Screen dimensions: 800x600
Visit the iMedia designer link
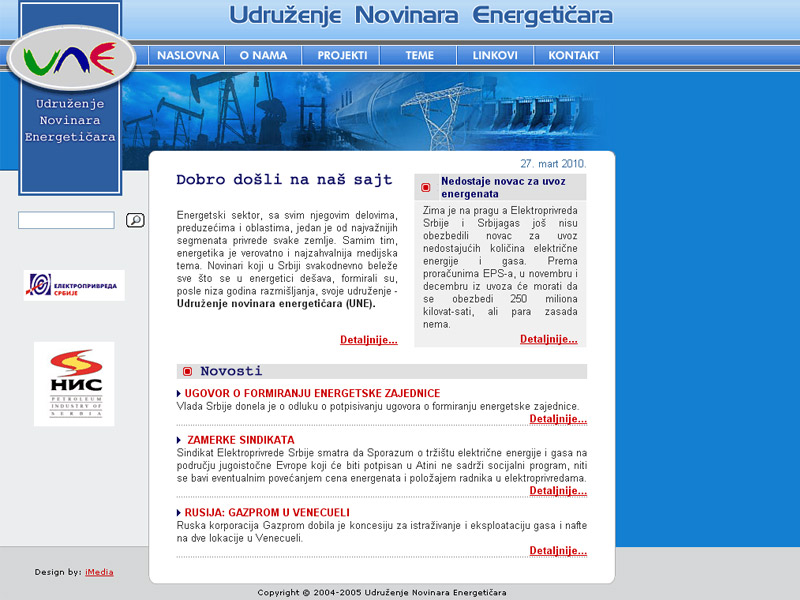pyautogui.click(x=99, y=572)
